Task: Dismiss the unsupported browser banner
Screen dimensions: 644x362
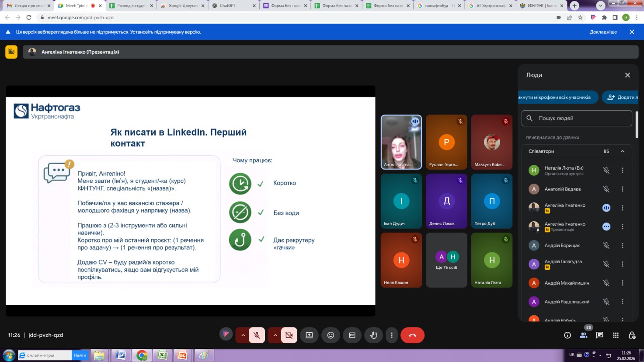Action: click(632, 32)
